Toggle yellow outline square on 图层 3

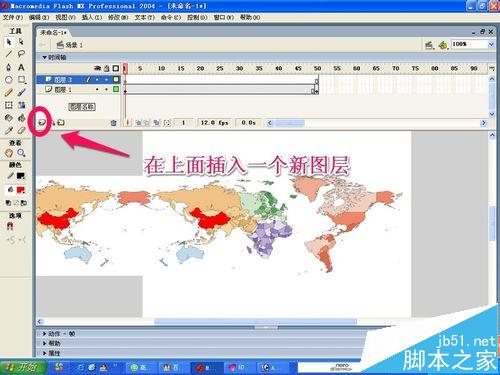point(116,80)
